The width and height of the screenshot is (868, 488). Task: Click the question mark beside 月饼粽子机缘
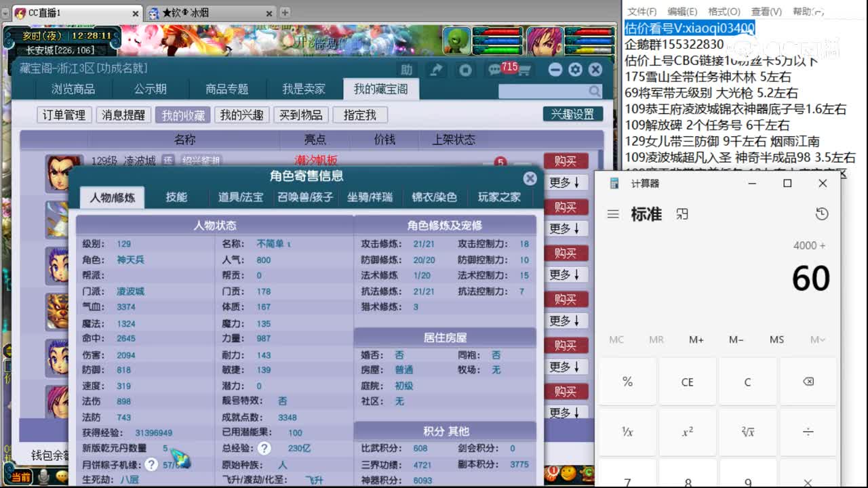(x=150, y=464)
